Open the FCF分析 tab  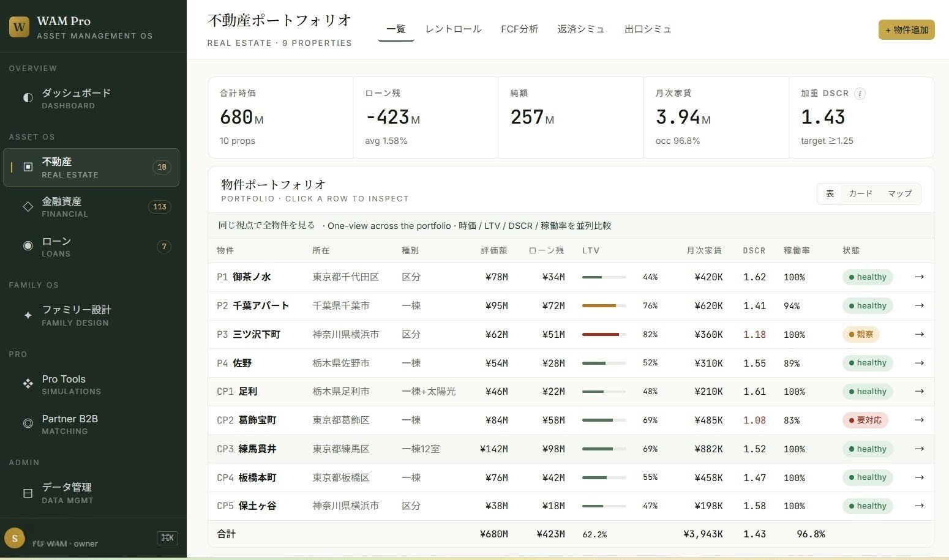519,29
